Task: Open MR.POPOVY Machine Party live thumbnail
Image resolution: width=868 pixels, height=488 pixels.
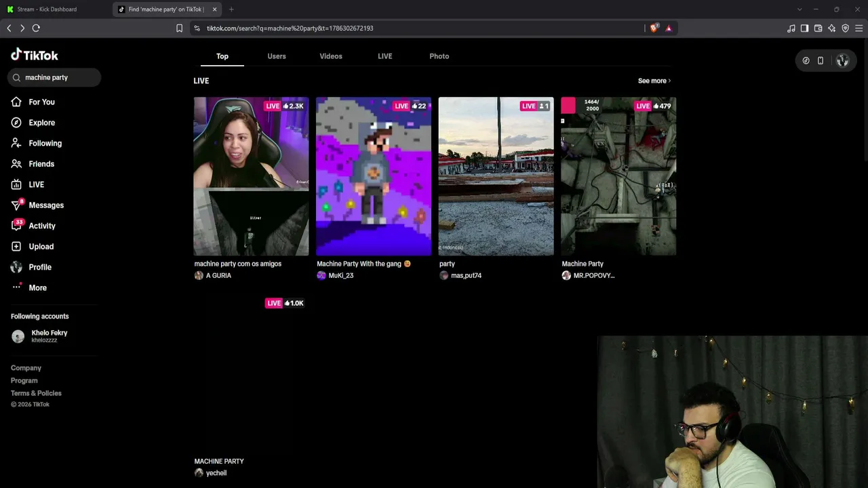Action: (x=618, y=176)
